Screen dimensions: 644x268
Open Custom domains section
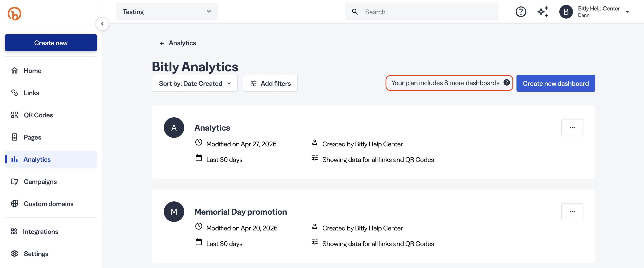(51, 203)
